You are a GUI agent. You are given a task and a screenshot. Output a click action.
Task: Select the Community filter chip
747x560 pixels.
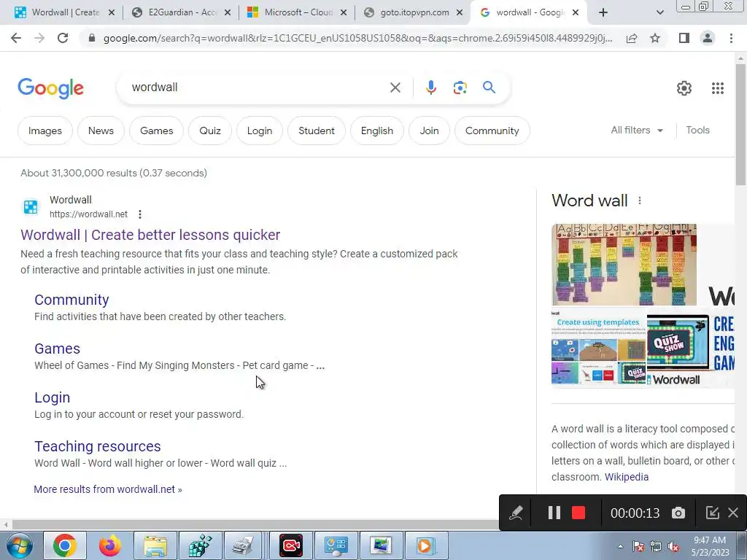point(492,131)
